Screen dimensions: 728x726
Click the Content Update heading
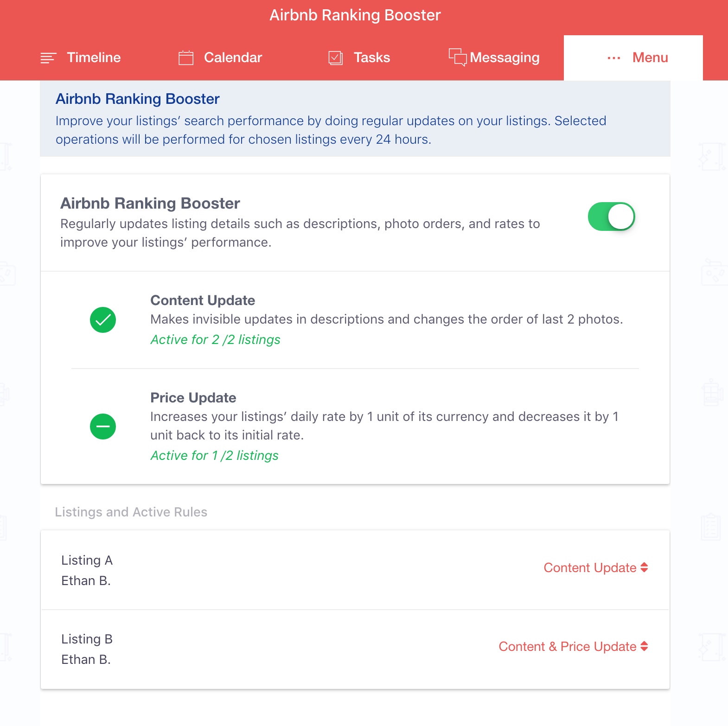click(x=203, y=300)
